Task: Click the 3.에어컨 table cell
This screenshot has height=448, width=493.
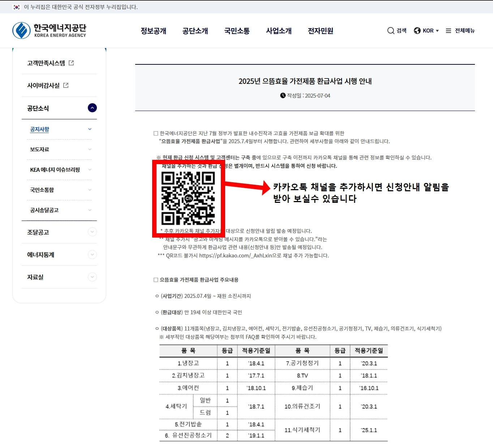Action: (x=188, y=388)
